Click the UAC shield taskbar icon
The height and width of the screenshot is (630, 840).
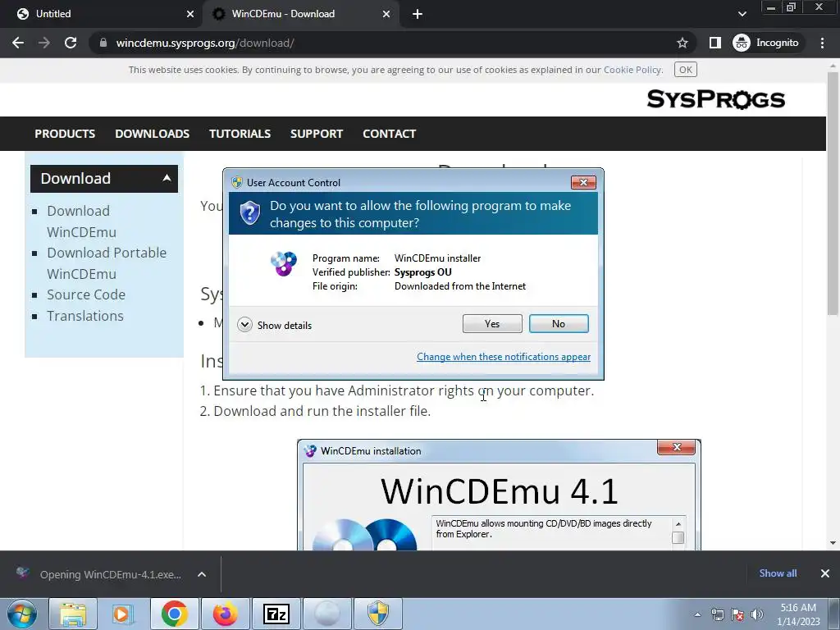[377, 614]
